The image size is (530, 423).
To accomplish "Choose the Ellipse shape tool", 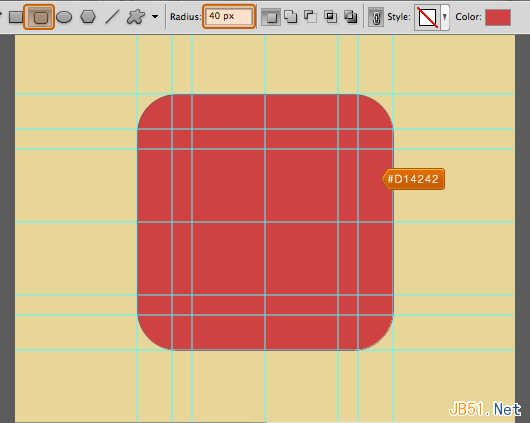I will click(x=64, y=17).
